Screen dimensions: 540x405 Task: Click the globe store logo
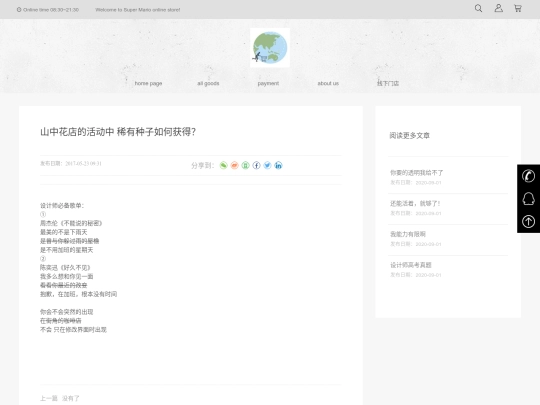(270, 48)
